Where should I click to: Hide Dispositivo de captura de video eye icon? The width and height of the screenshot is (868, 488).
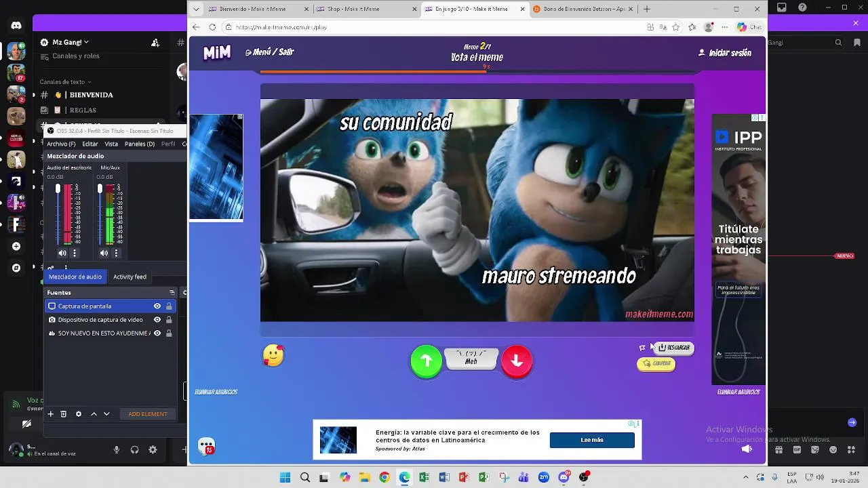coord(157,320)
